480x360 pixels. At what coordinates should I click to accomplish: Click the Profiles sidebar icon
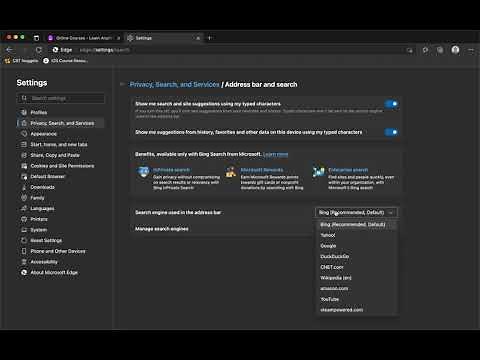pos(24,112)
